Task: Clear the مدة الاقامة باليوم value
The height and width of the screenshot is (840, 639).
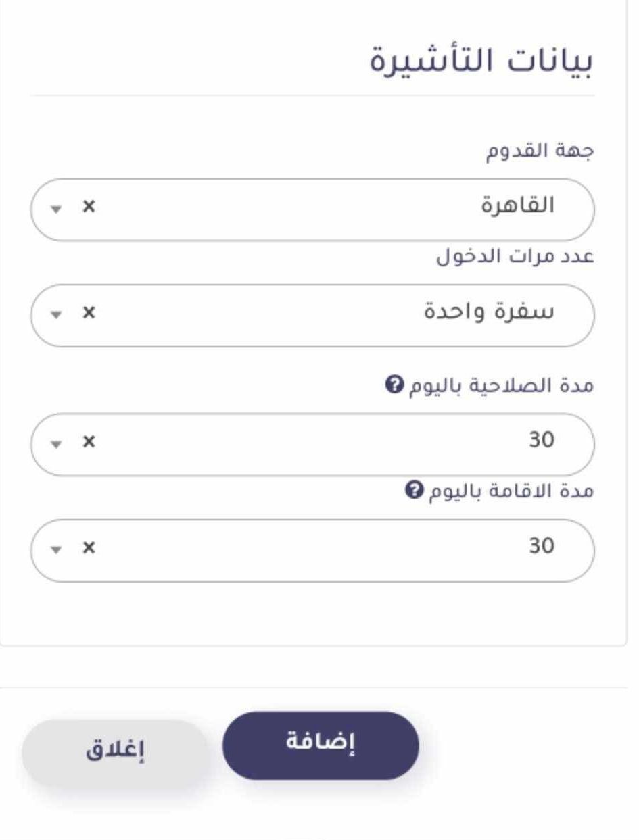Action: (88, 547)
